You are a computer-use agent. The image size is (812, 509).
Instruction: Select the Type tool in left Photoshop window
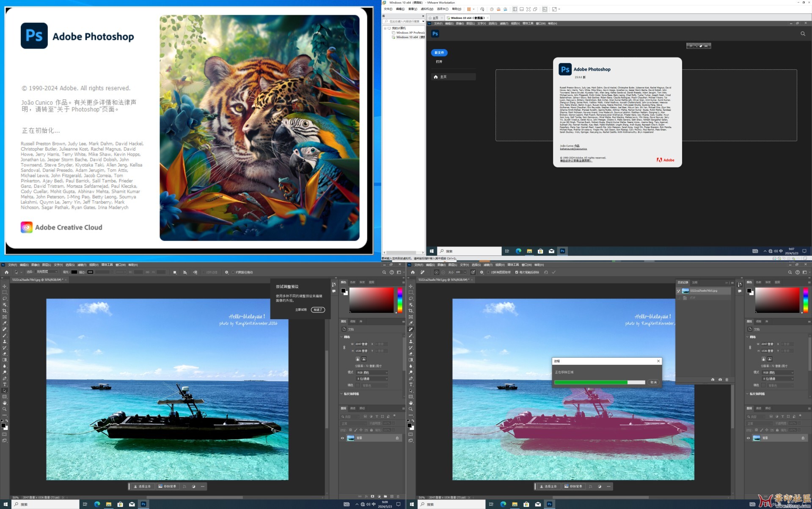tap(5, 384)
